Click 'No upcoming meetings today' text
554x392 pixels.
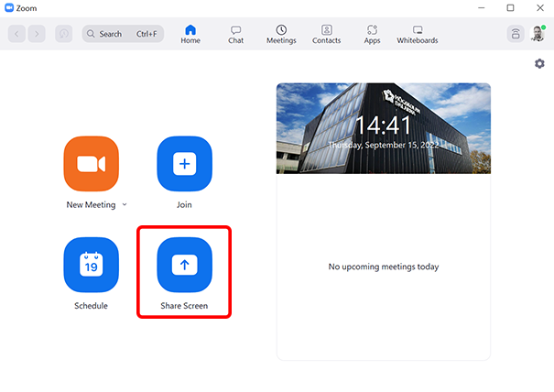pyautogui.click(x=384, y=267)
